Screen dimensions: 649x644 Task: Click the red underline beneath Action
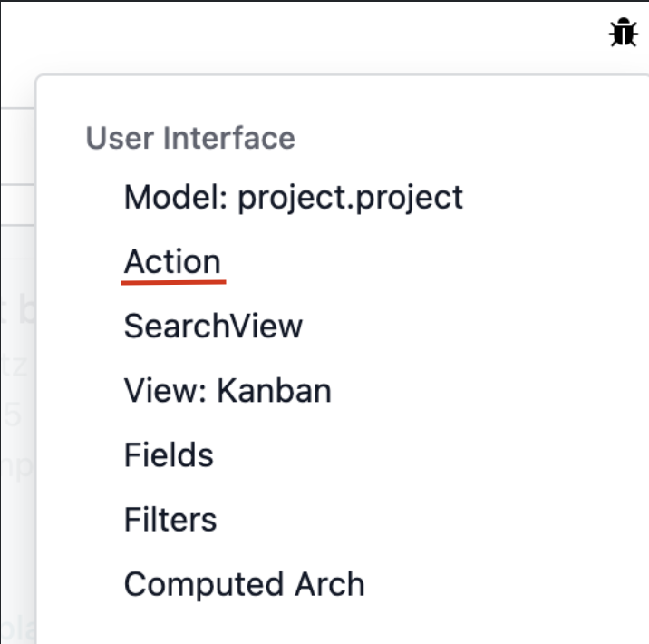point(173,282)
